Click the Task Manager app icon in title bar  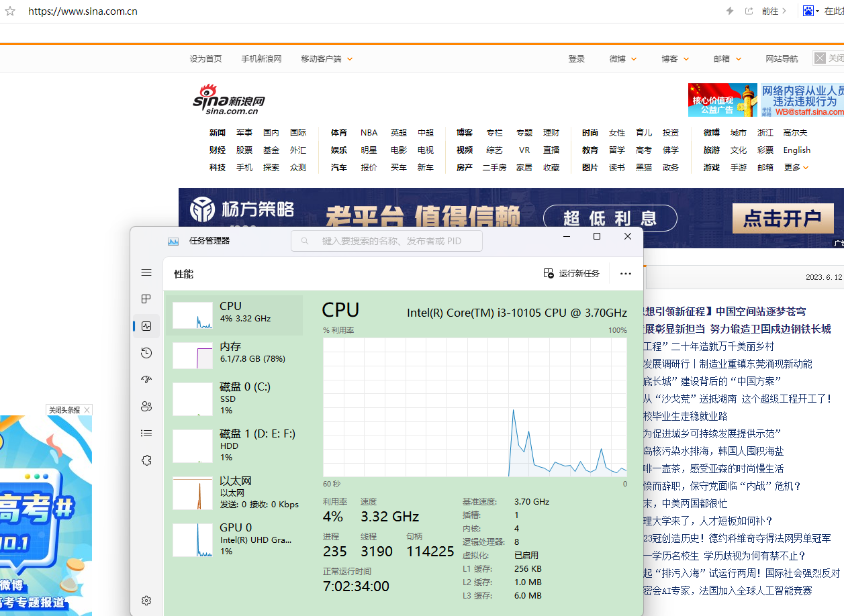tap(173, 241)
